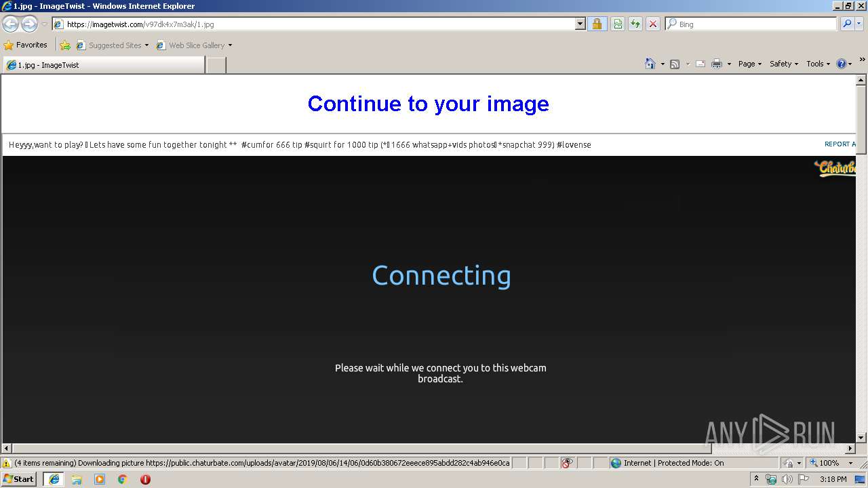The height and width of the screenshot is (488, 868).
Task: Click the Read Mail envelope icon
Action: pyautogui.click(x=701, y=64)
